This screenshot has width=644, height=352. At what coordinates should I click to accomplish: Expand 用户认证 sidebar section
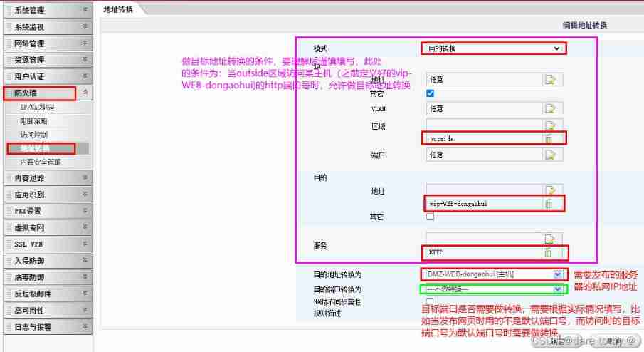tap(47, 76)
